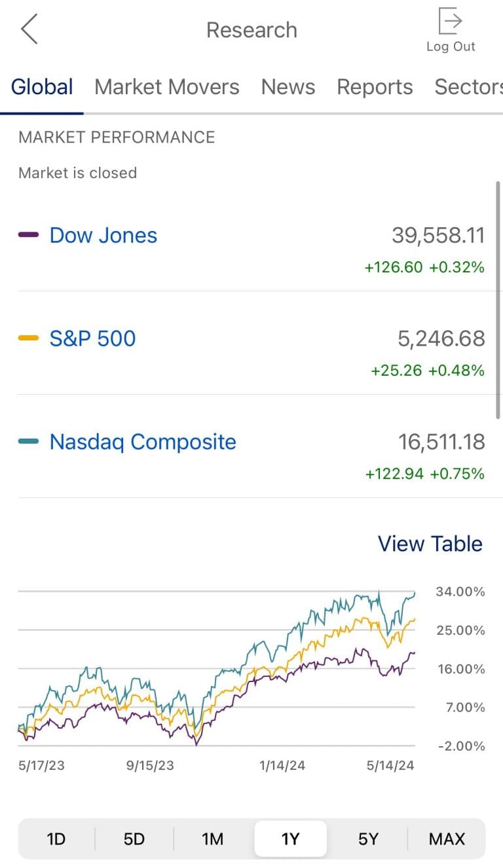
Task: Select the Reports tab
Action: pyautogui.click(x=375, y=87)
